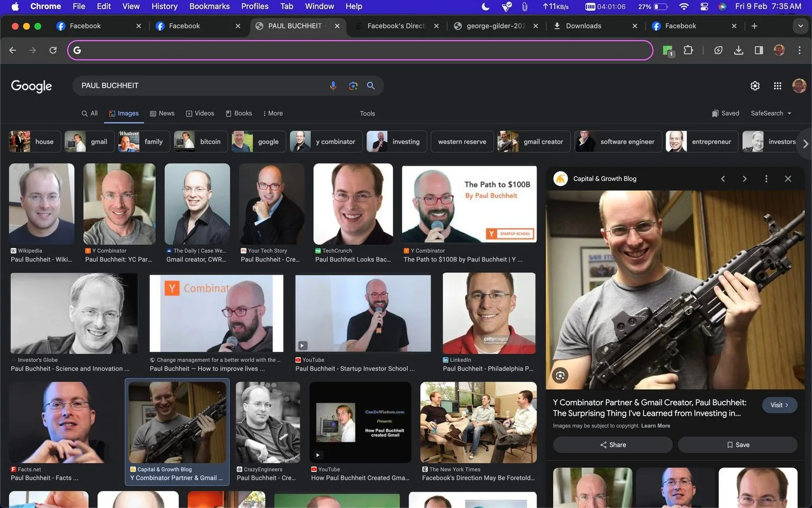This screenshot has width=812, height=508.
Task: Open a new Chrome tab
Action: tap(754, 26)
